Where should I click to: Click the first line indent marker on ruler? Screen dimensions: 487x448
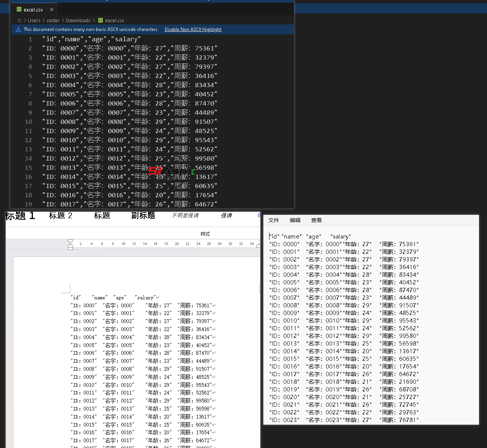tap(70, 241)
